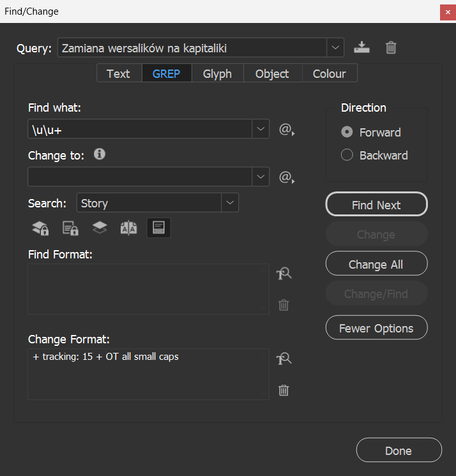Open special characters menu beside Change to

pos(286,177)
